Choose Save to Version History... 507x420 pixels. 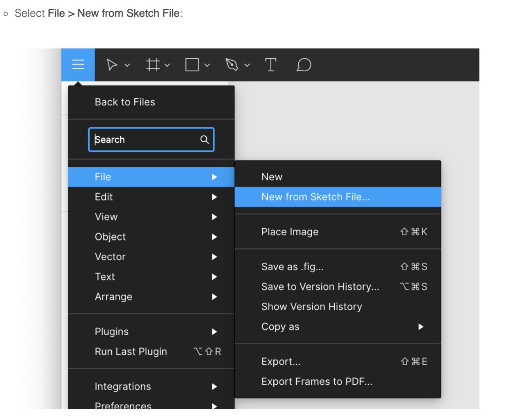point(338,286)
